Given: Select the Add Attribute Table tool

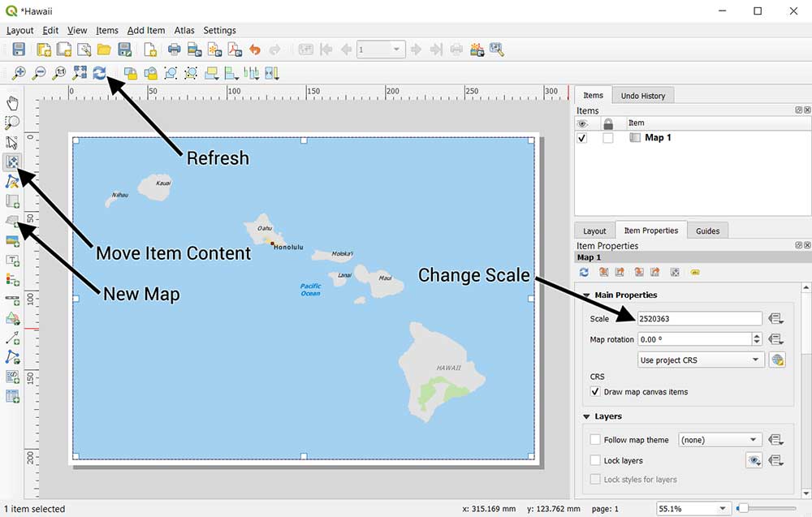Looking at the screenshot, I should 12,396.
